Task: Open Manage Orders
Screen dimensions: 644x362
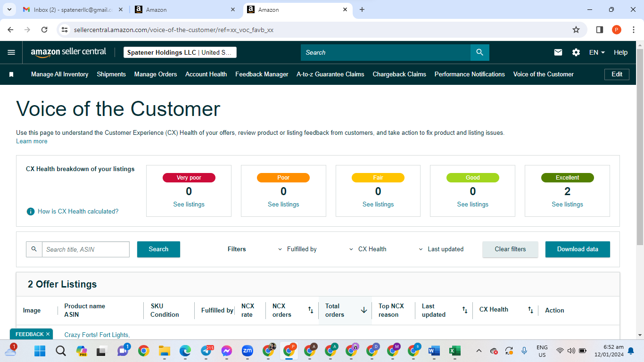Action: (156, 74)
